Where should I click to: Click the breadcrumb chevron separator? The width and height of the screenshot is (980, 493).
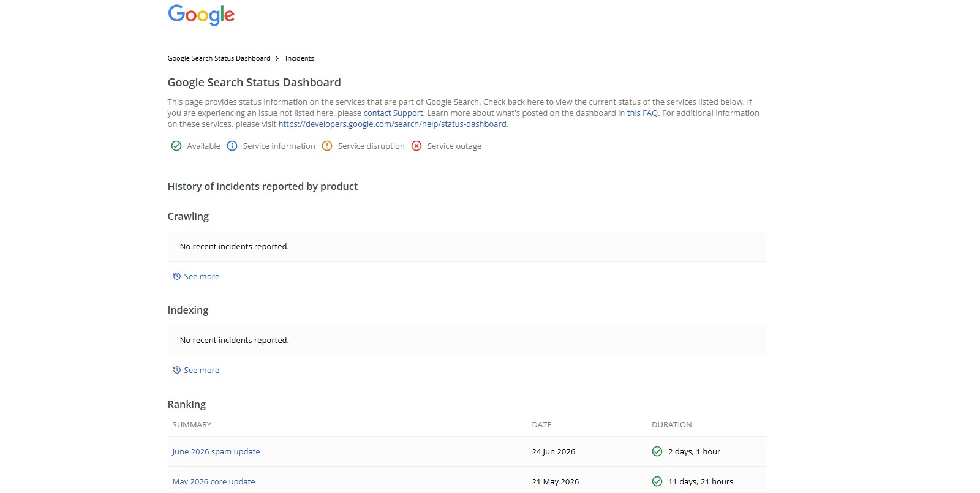(277, 58)
